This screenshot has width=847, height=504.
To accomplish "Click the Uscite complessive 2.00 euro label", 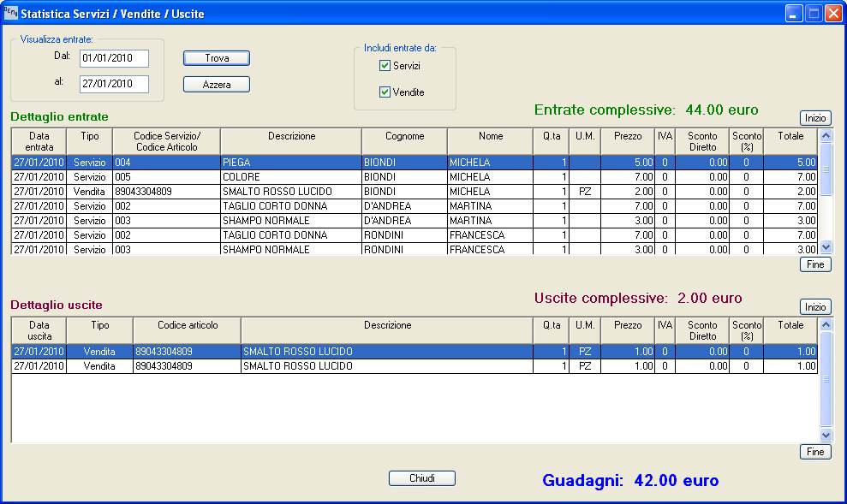I will pos(638,298).
